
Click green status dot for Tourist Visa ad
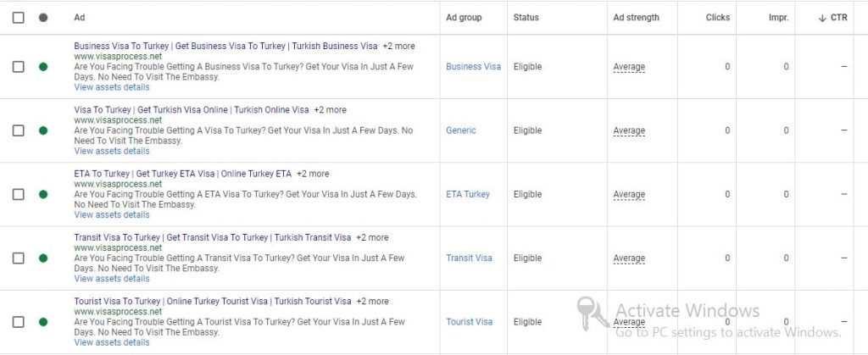(x=43, y=322)
